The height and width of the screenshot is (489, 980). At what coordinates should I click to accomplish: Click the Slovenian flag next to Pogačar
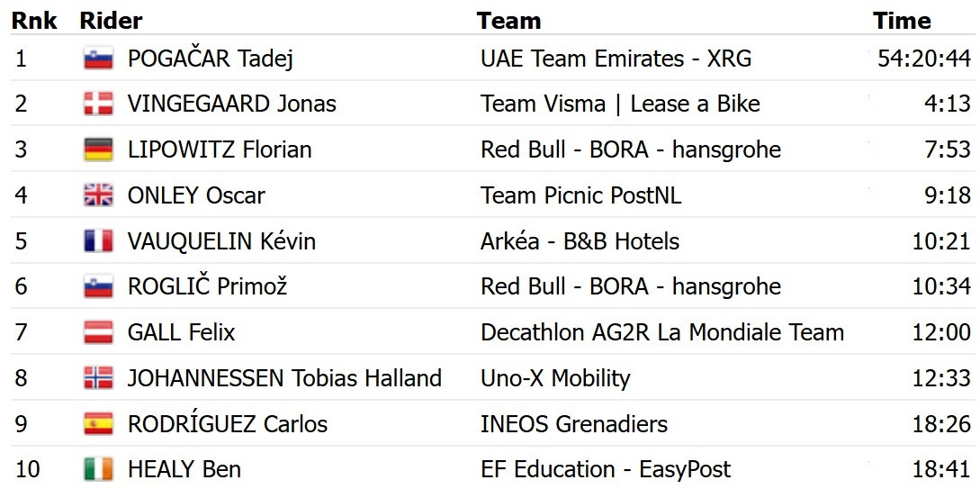click(98, 59)
